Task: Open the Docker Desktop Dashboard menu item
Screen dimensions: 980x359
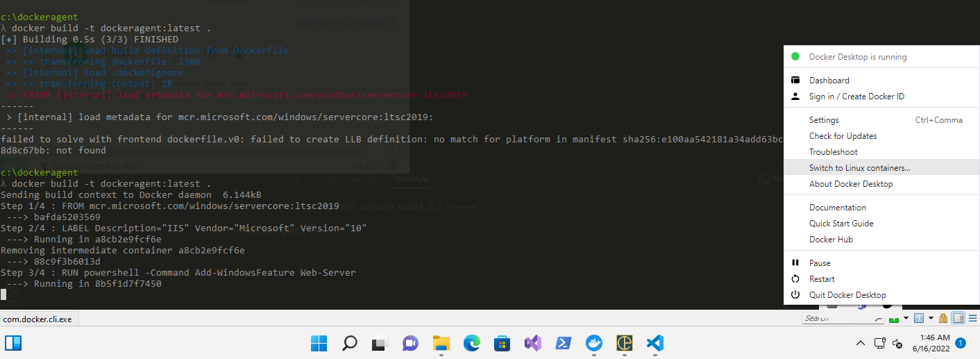Action: pos(881,81)
